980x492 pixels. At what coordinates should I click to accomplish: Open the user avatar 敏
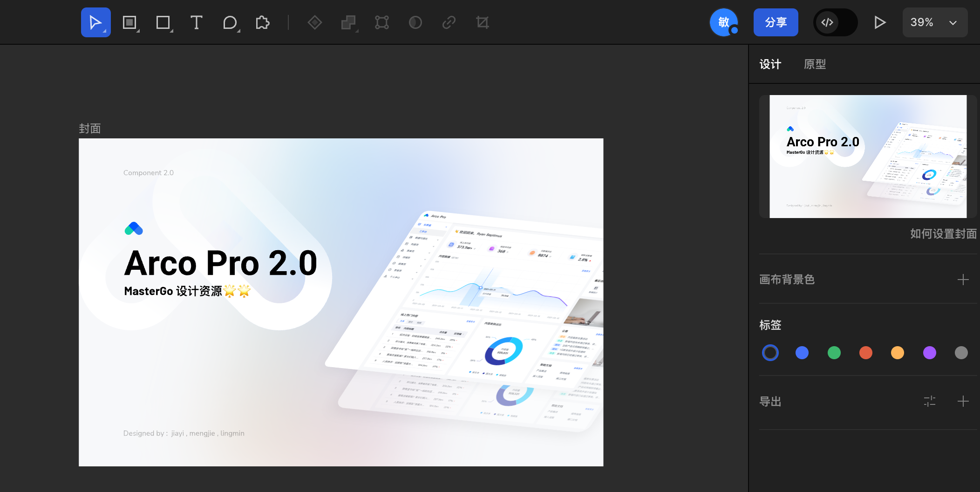coord(723,22)
